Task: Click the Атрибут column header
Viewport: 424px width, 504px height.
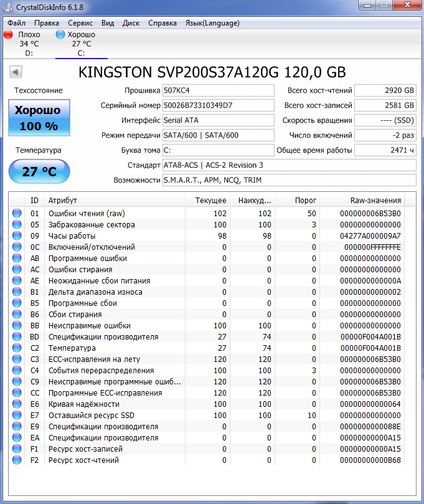Action: [x=115, y=200]
